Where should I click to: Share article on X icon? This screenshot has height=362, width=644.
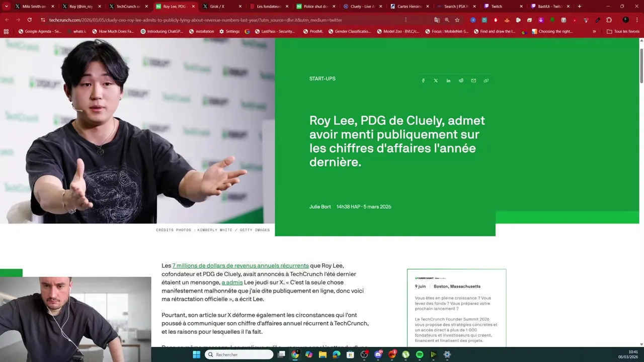click(x=436, y=80)
